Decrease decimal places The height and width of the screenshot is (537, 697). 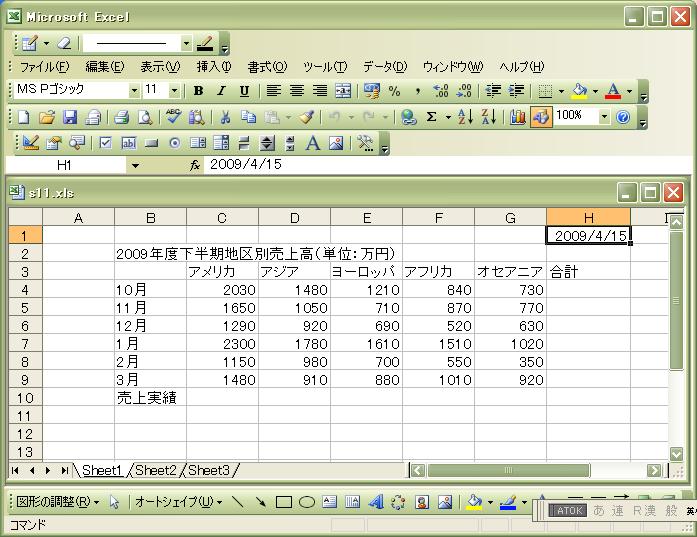tap(464, 91)
